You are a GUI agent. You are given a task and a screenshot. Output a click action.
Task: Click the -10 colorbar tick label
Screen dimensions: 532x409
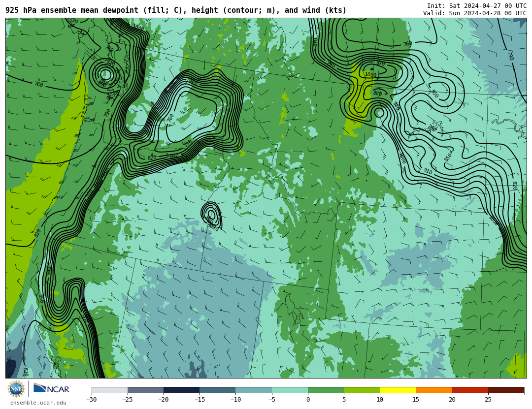(x=235, y=400)
